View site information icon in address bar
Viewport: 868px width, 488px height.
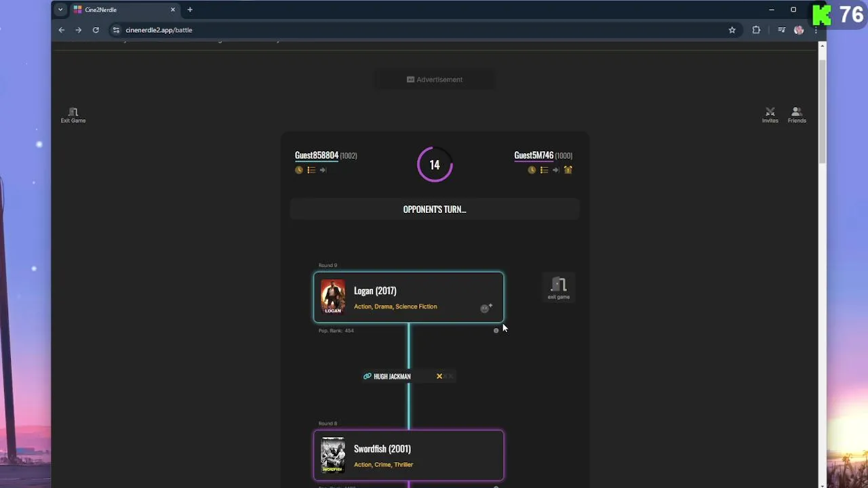pyautogui.click(x=116, y=30)
